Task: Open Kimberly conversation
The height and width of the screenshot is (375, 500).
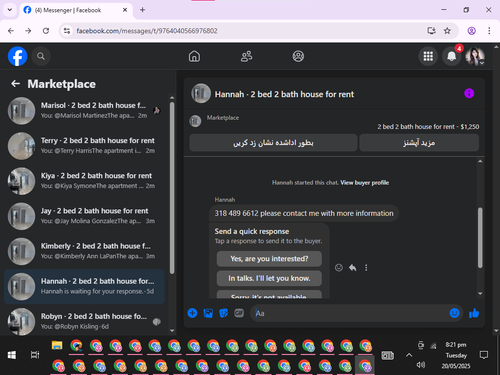Action: (x=84, y=251)
